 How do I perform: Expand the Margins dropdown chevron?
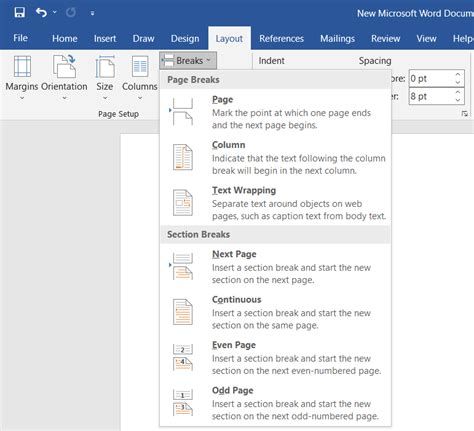click(x=22, y=98)
